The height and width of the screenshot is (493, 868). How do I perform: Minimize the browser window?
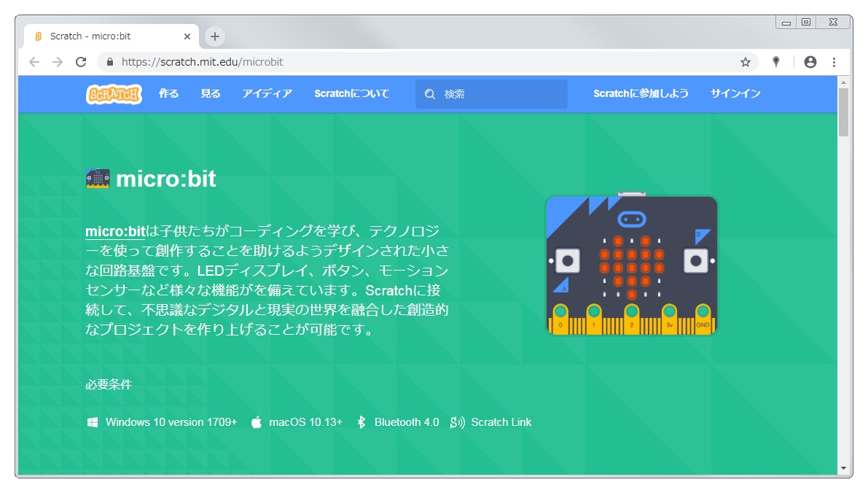click(x=786, y=22)
